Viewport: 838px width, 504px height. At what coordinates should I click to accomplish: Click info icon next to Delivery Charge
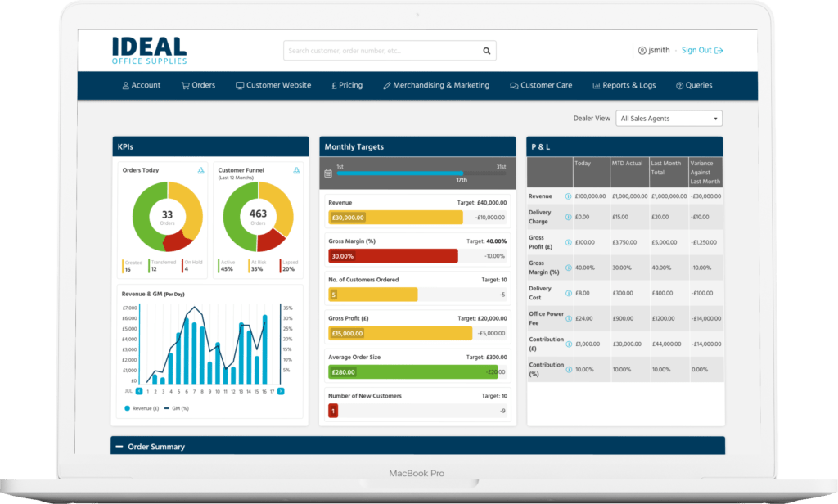[568, 217]
